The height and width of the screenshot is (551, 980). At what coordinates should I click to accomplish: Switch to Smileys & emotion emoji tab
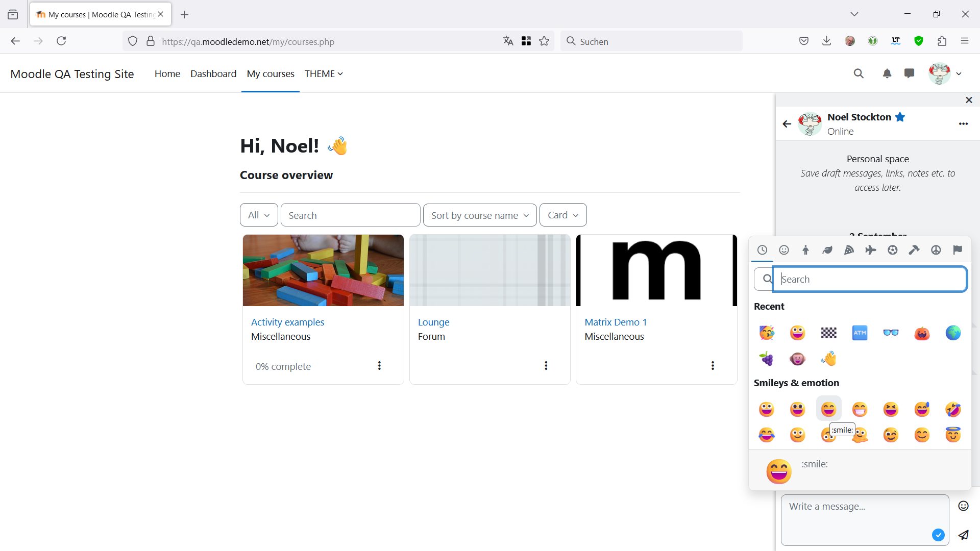(x=784, y=250)
